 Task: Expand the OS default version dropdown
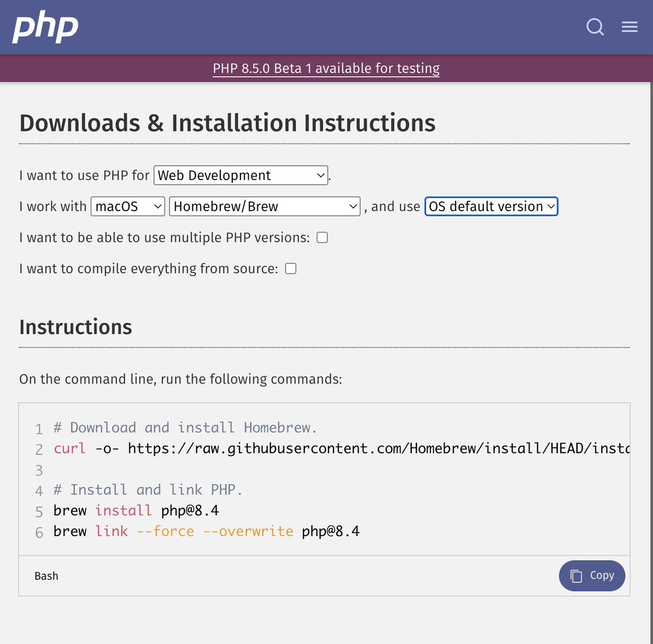pyautogui.click(x=491, y=206)
